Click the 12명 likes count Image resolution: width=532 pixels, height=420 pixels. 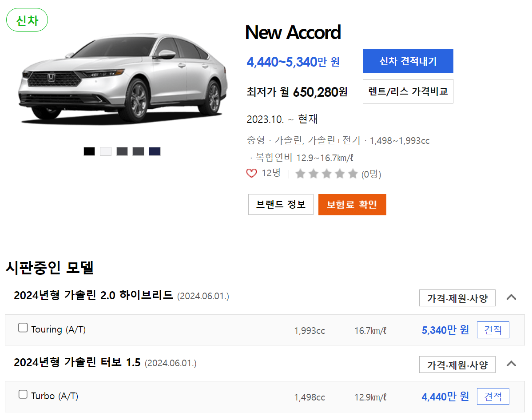pyautogui.click(x=271, y=173)
